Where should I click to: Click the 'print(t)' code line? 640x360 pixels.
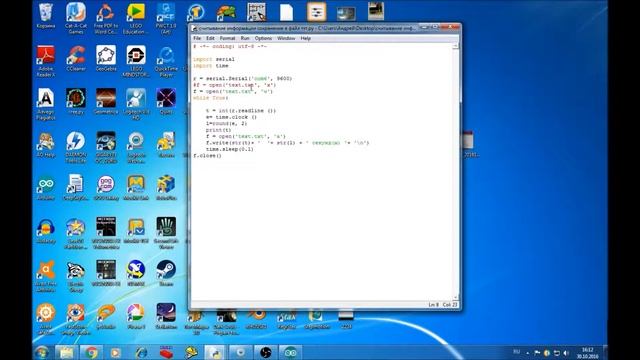(x=218, y=130)
